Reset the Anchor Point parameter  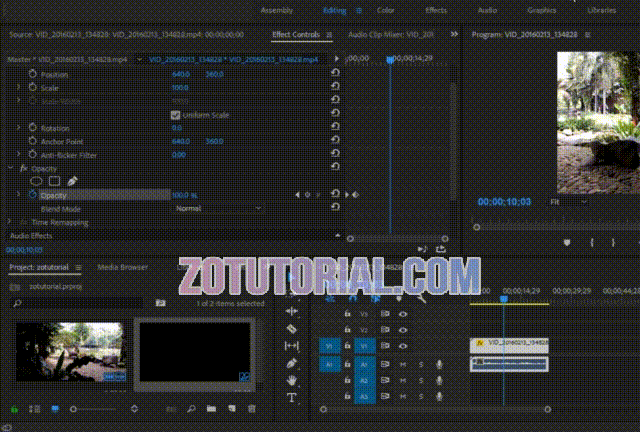335,140
